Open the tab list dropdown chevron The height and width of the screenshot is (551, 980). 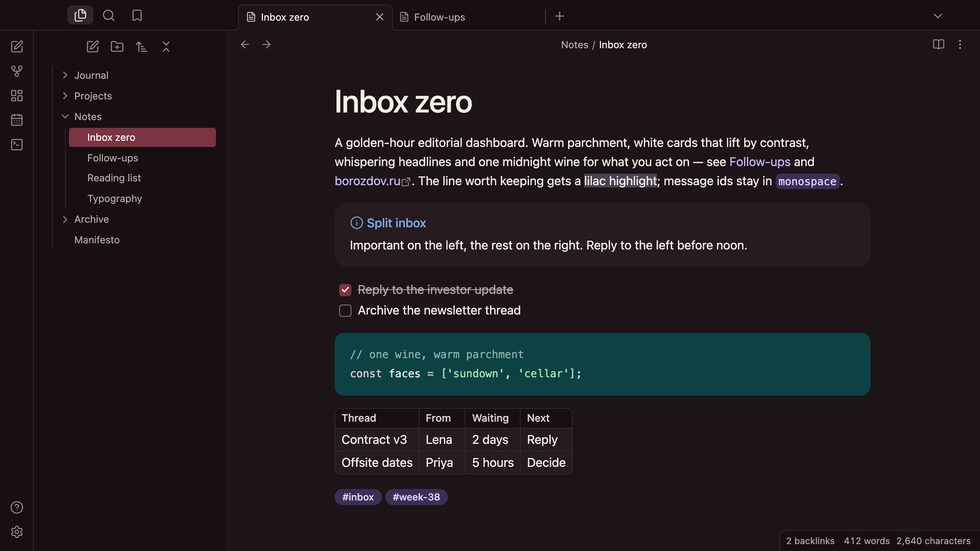click(938, 16)
